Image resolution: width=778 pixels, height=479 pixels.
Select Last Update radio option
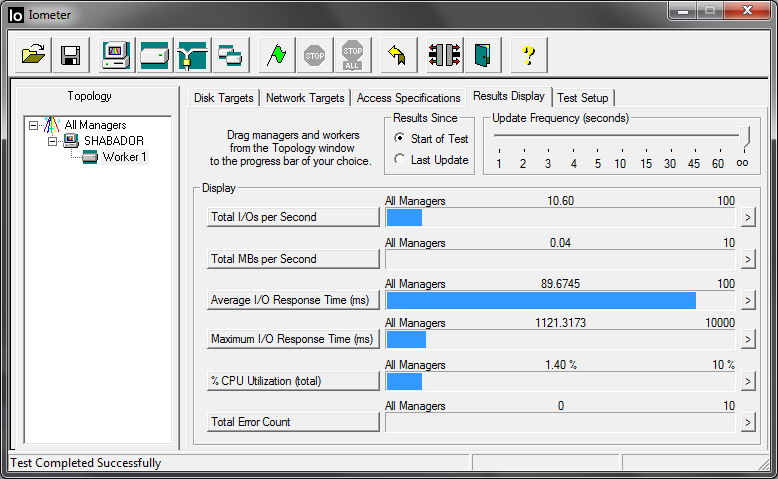(431, 159)
